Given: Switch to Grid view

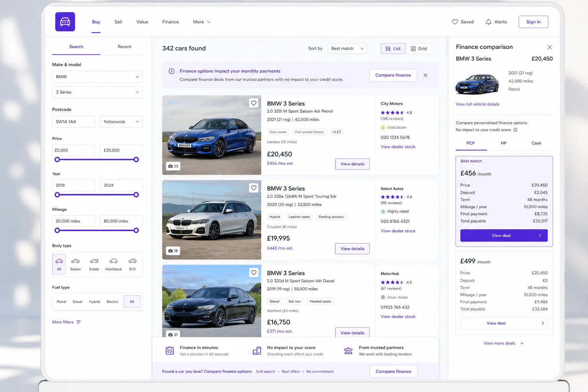Looking at the screenshot, I should [x=419, y=49].
